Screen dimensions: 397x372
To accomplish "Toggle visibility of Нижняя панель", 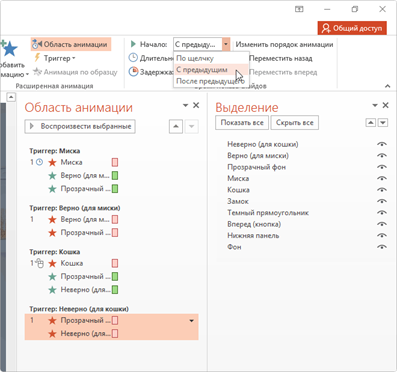I will click(x=382, y=235).
